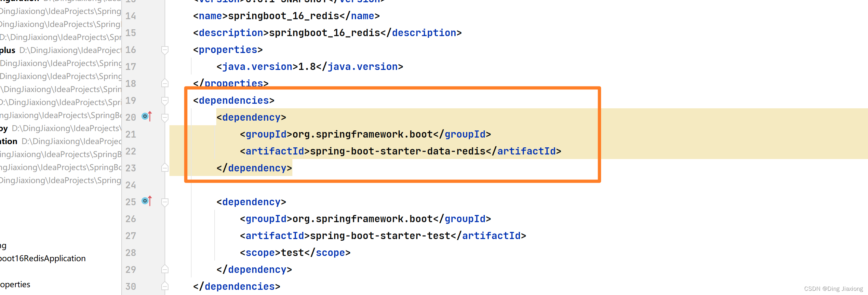Click the fold end marker at line 29
Image resolution: width=868 pixels, height=295 pixels.
[x=165, y=269]
